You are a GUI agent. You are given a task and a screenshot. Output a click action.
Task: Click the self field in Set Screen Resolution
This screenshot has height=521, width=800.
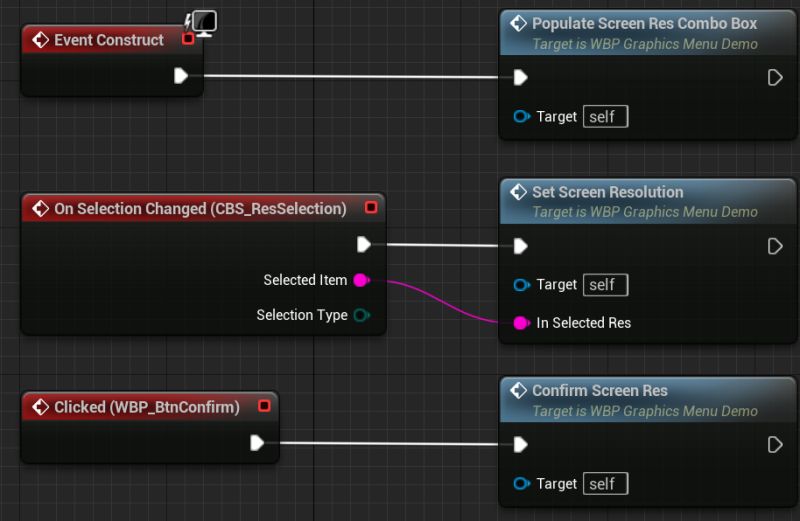[605, 284]
